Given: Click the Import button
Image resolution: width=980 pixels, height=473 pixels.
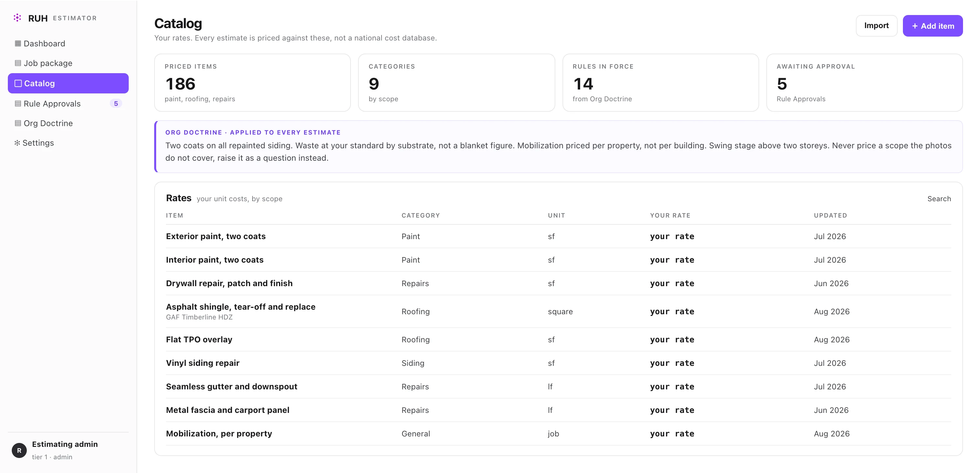Looking at the screenshot, I should tap(876, 26).
